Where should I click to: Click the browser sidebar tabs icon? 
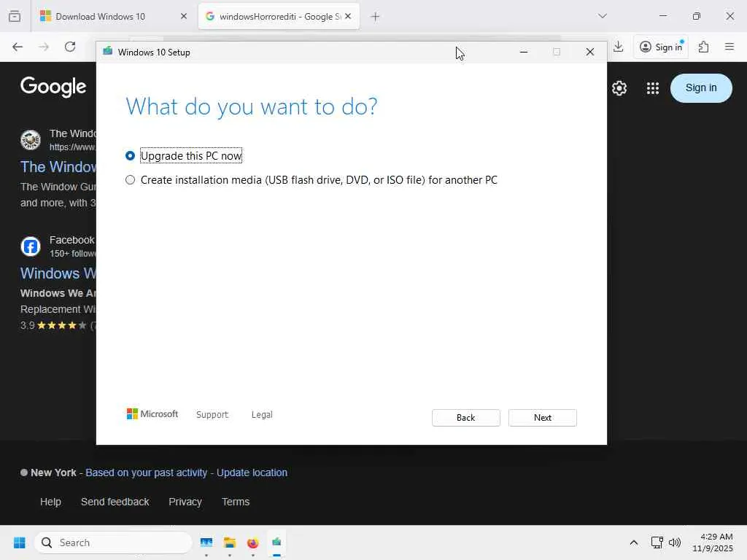(x=15, y=16)
